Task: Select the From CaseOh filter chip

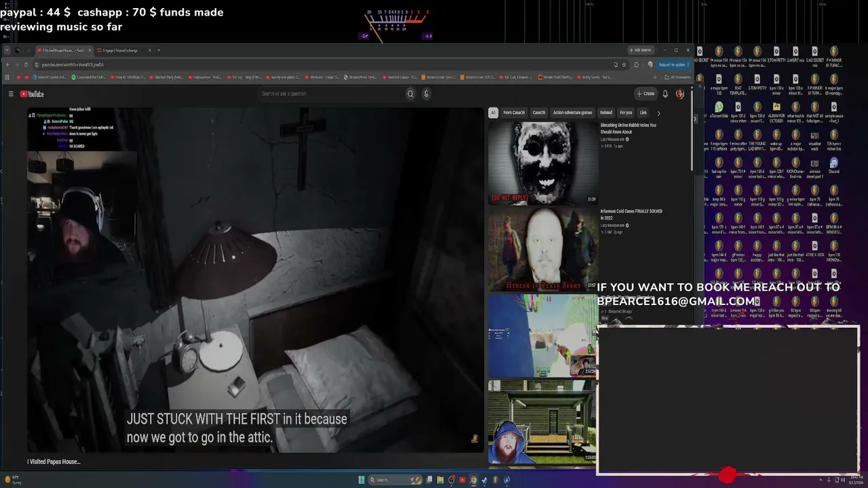Action: pos(514,113)
